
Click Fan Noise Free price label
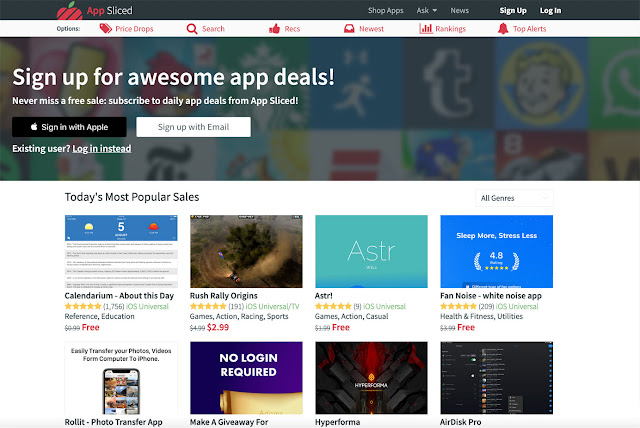(x=466, y=327)
